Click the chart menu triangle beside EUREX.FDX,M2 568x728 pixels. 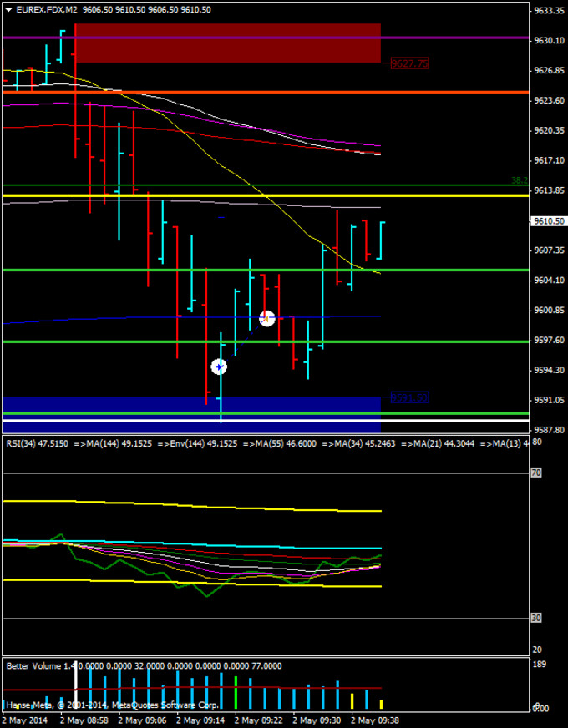click(x=8, y=10)
